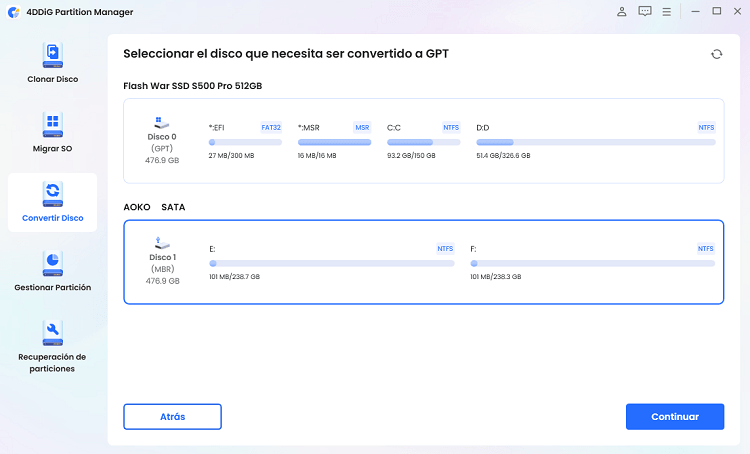
Task: Click the text 101 MB/238.7 GB
Action: coord(234,277)
